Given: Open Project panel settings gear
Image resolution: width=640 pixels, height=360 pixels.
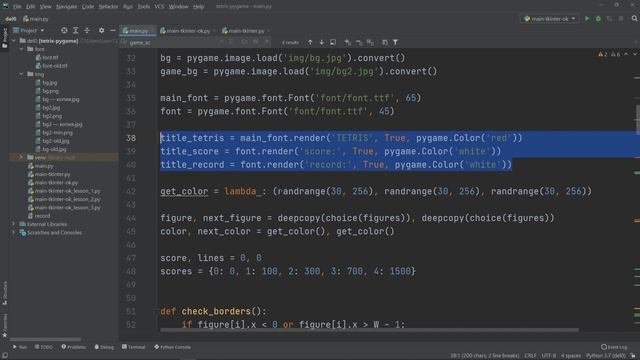Looking at the screenshot, I should coord(101,31).
